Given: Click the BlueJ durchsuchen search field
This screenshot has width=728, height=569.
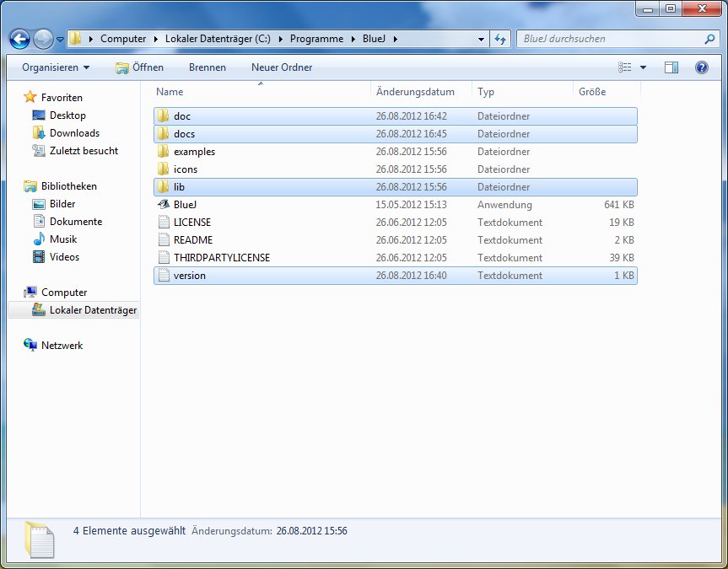Looking at the screenshot, I should (612, 39).
